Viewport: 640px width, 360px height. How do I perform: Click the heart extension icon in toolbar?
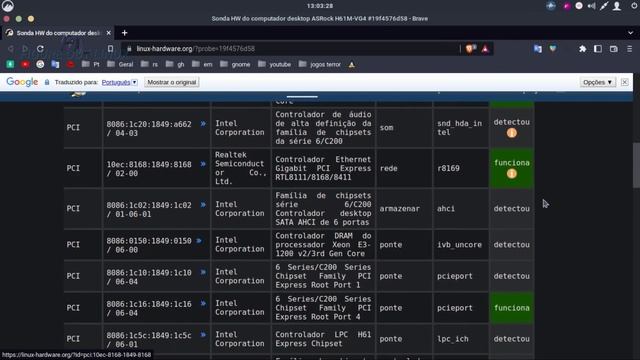(x=553, y=49)
